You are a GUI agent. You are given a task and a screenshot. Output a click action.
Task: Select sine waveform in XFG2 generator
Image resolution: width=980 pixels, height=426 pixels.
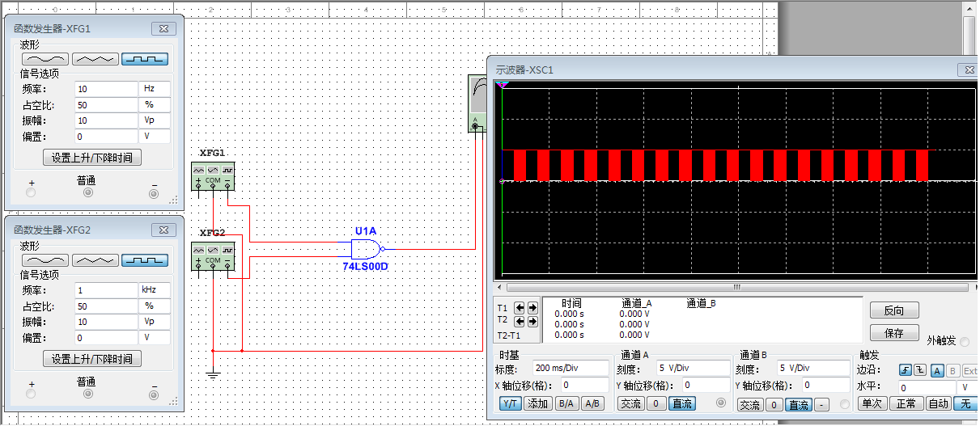[x=45, y=260]
